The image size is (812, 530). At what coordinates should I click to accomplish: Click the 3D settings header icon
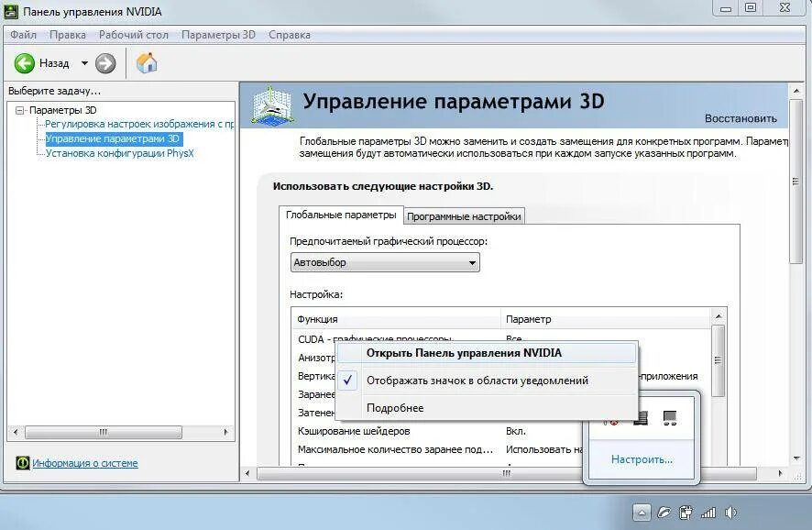coord(271,105)
